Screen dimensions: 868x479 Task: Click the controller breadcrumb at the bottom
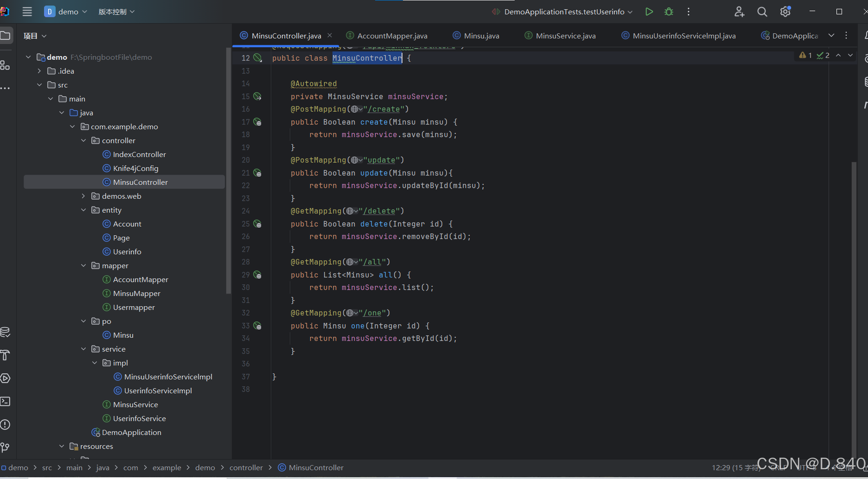[x=246, y=467]
